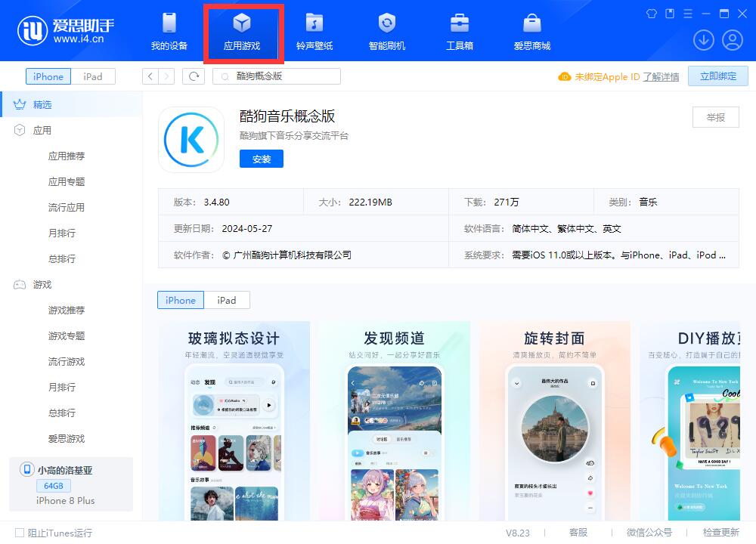Open 应用专题 in sidebar

[x=67, y=181]
